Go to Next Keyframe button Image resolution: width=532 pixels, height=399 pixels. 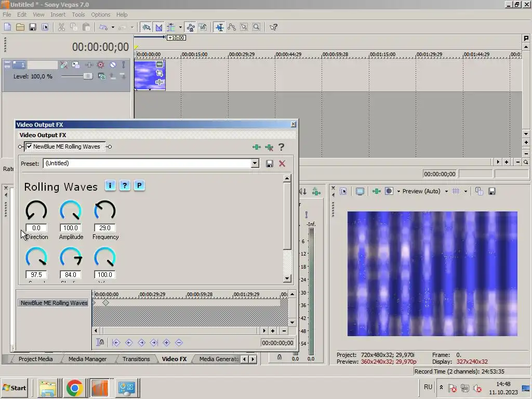141,343
